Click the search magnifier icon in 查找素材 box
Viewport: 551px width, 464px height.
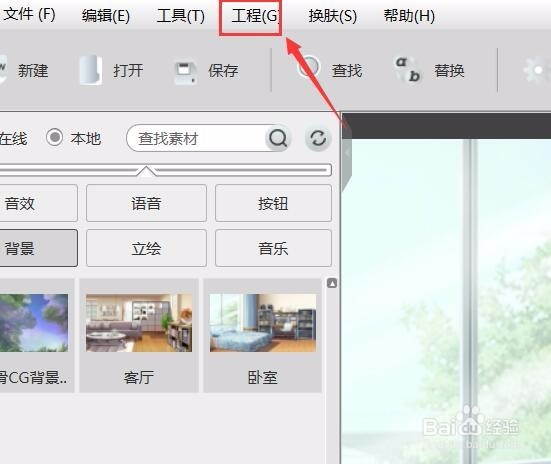pyautogui.click(x=278, y=138)
